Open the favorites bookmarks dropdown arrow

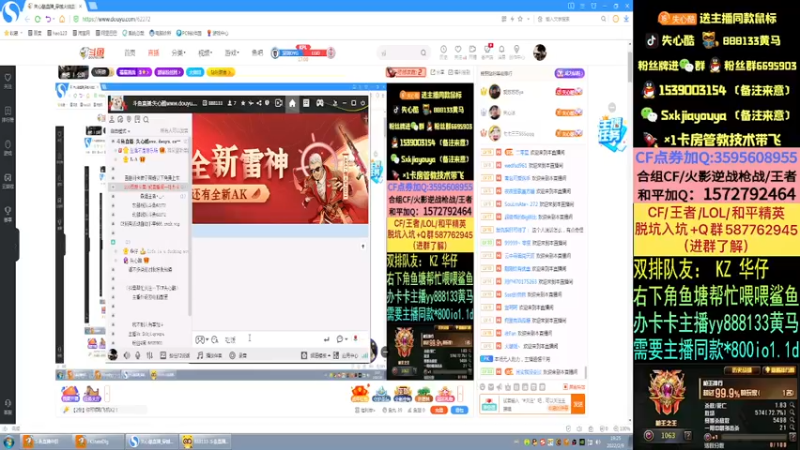(21, 33)
